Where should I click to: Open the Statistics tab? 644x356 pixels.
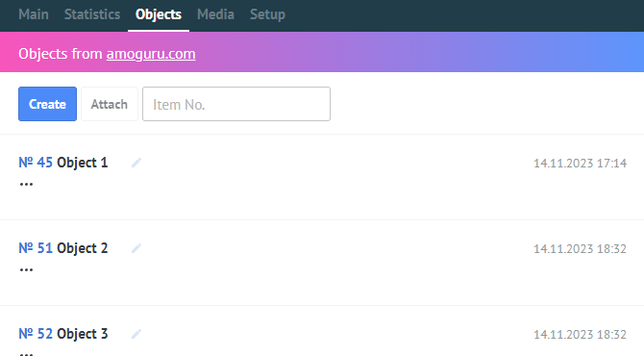click(x=92, y=14)
